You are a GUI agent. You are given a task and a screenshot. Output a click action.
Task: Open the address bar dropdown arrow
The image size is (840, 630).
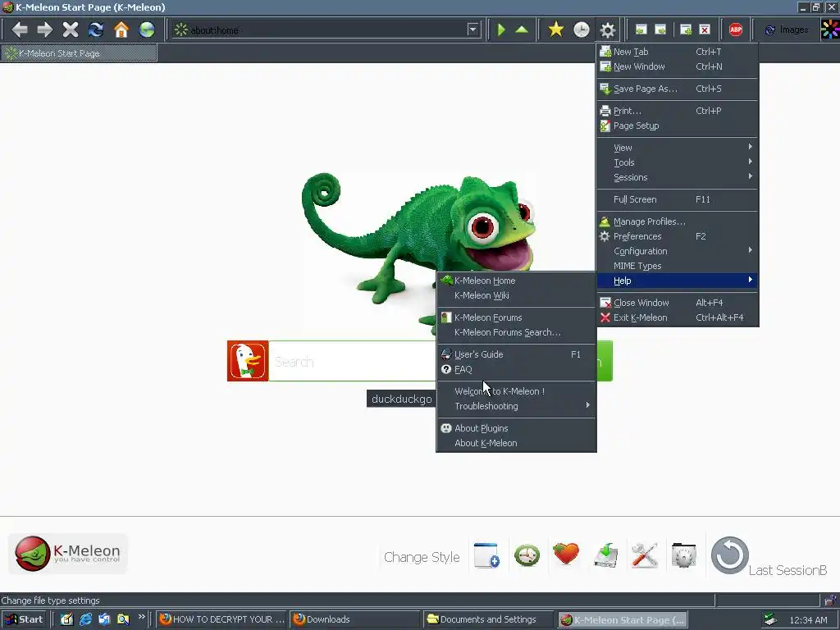tap(472, 30)
